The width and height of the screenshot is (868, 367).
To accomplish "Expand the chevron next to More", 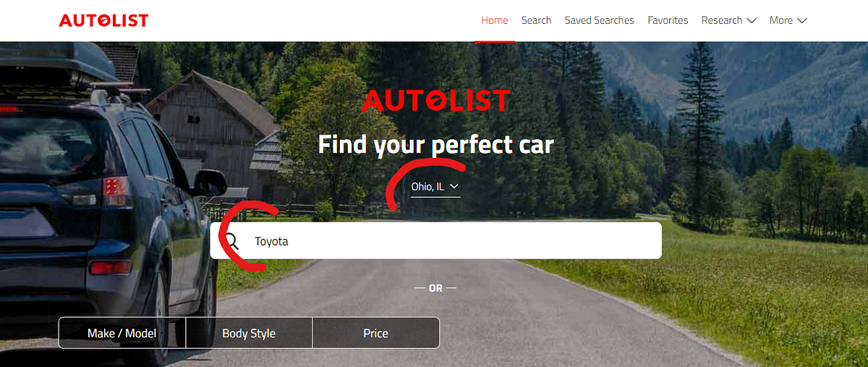I will (x=802, y=20).
